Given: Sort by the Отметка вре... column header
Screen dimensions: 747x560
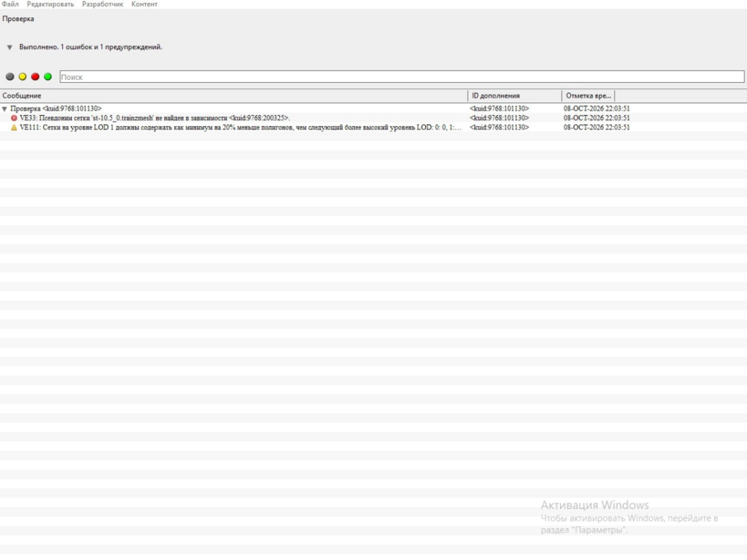Looking at the screenshot, I should pos(589,96).
